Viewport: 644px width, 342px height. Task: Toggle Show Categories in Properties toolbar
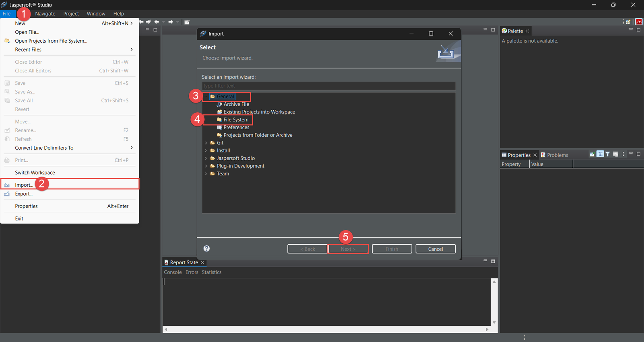point(600,155)
